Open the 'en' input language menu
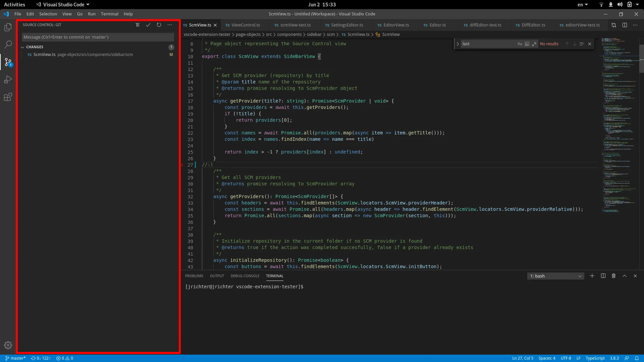Viewport: 644px width, 362px height. click(x=583, y=5)
